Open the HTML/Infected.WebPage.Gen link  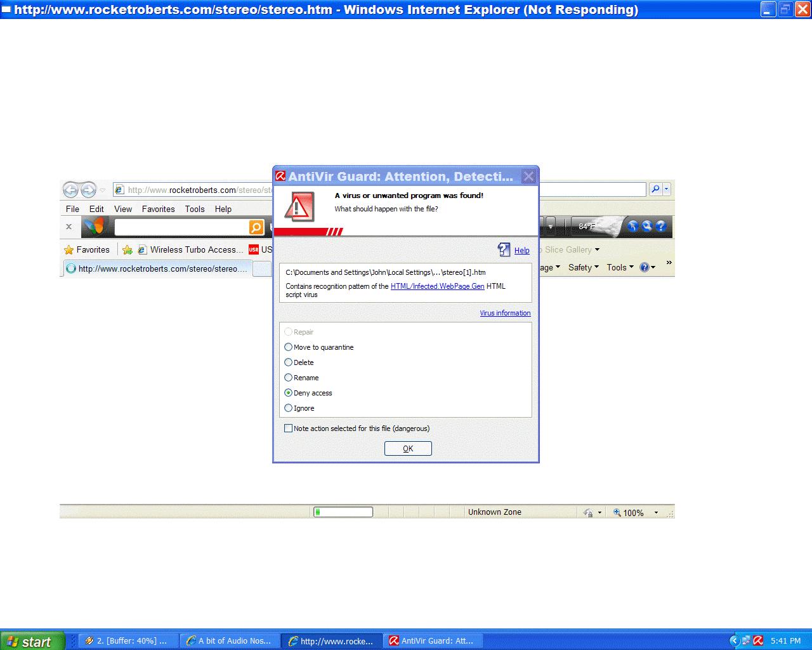(437, 286)
